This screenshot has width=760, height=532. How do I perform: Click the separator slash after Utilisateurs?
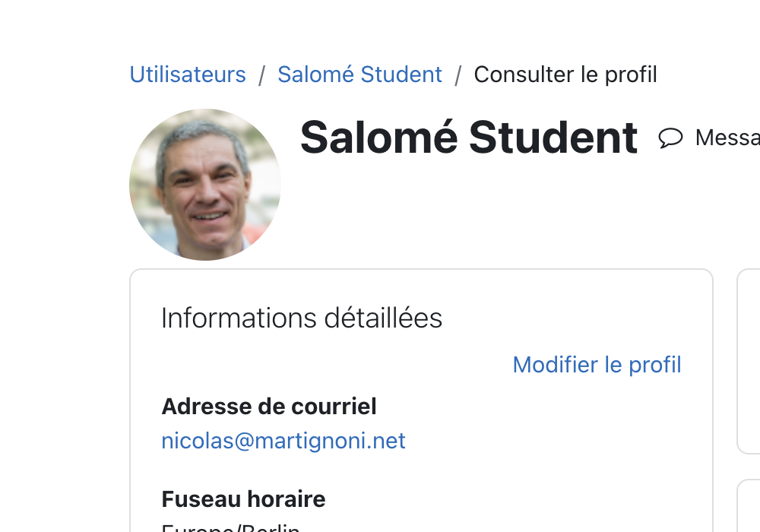261,75
